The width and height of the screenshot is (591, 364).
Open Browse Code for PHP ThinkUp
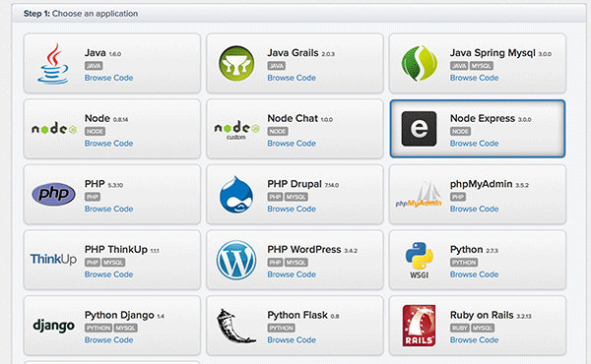click(108, 274)
